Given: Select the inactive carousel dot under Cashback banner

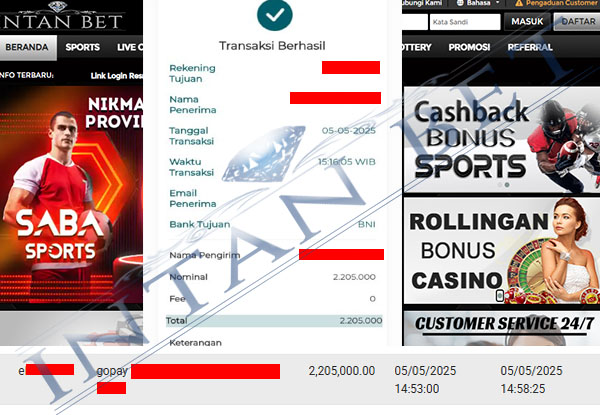Looking at the screenshot, I should pyautogui.click(x=500, y=185).
